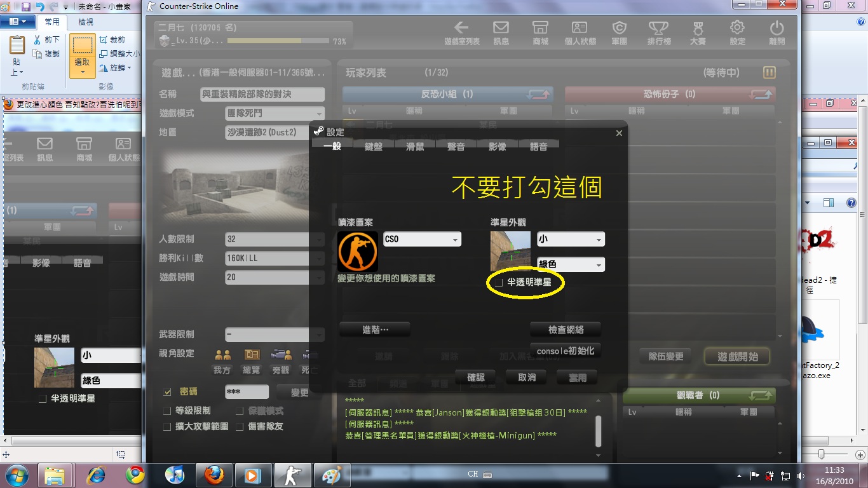Click the 商城 shop icon in top bar
Image resolution: width=868 pixels, height=488 pixels.
[540, 29]
